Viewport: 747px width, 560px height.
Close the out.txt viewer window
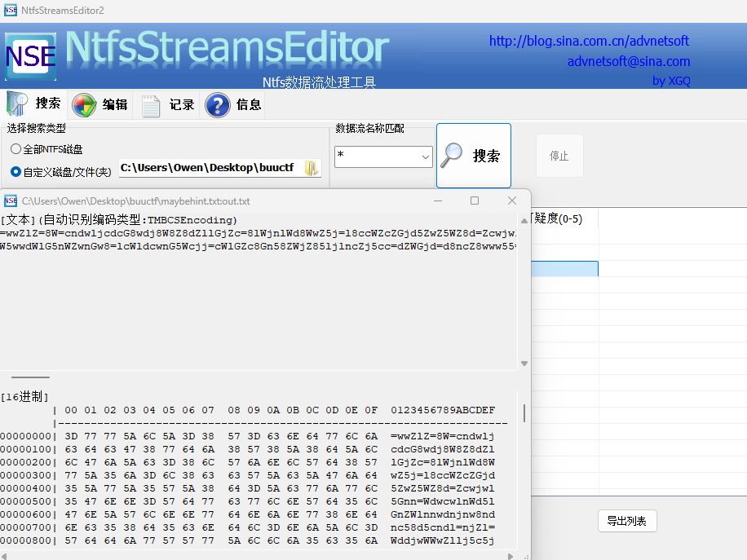click(x=512, y=201)
